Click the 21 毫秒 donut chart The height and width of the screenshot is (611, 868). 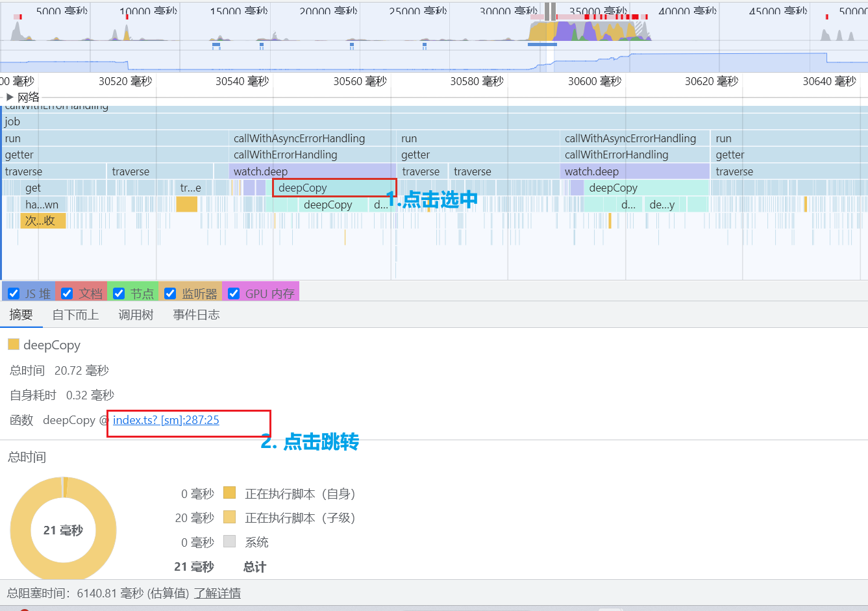(64, 529)
